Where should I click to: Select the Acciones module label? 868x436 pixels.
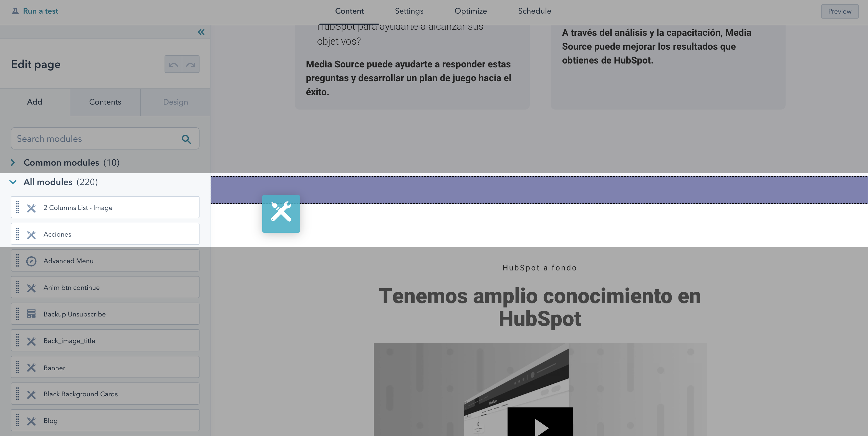click(x=57, y=234)
